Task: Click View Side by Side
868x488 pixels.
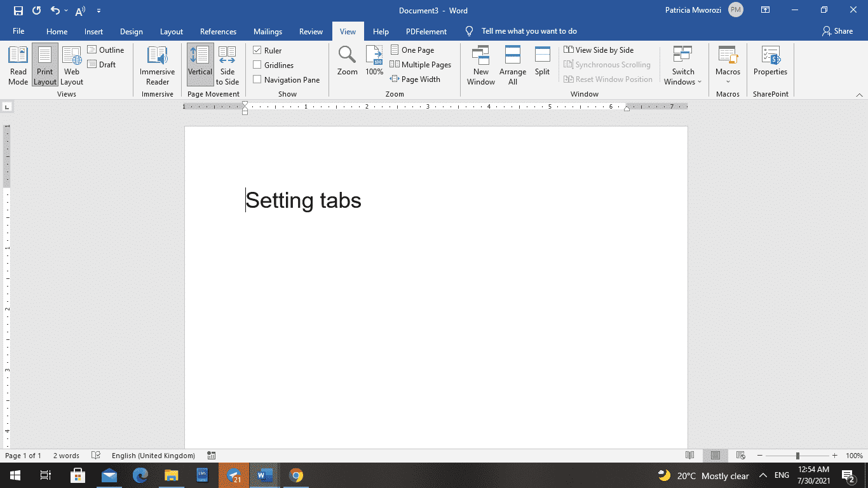Action: tap(598, 50)
